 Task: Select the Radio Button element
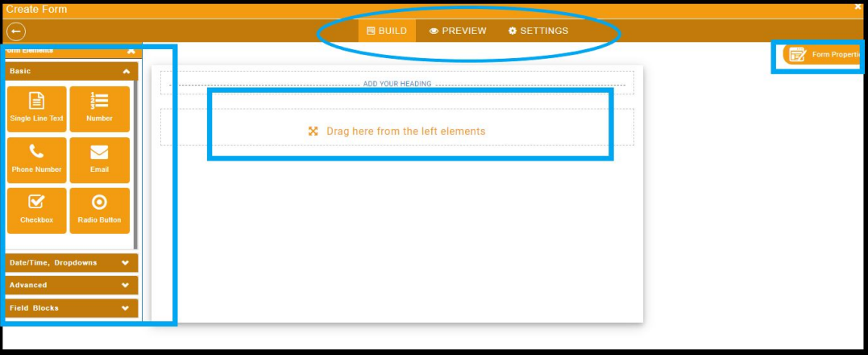tap(100, 211)
